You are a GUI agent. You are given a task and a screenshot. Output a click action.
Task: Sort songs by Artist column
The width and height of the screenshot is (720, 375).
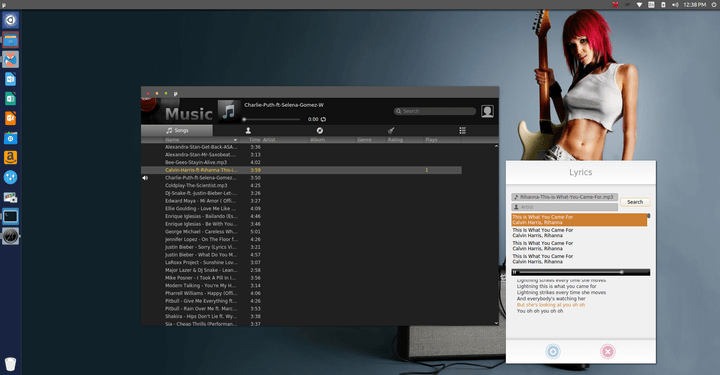(269, 140)
